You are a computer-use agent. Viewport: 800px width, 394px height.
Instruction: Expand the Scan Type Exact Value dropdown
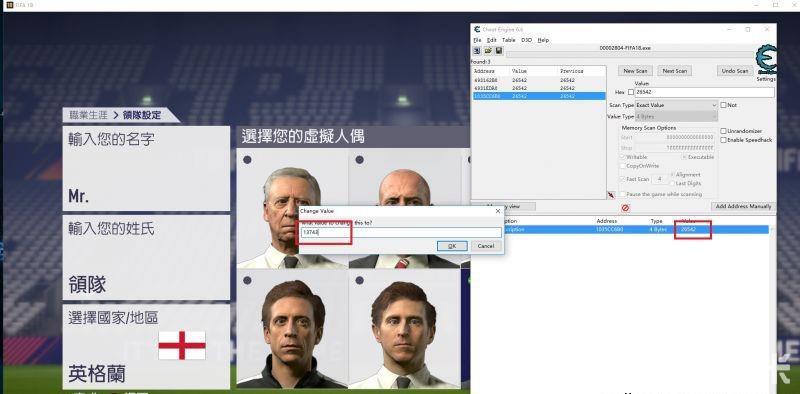click(x=676, y=105)
